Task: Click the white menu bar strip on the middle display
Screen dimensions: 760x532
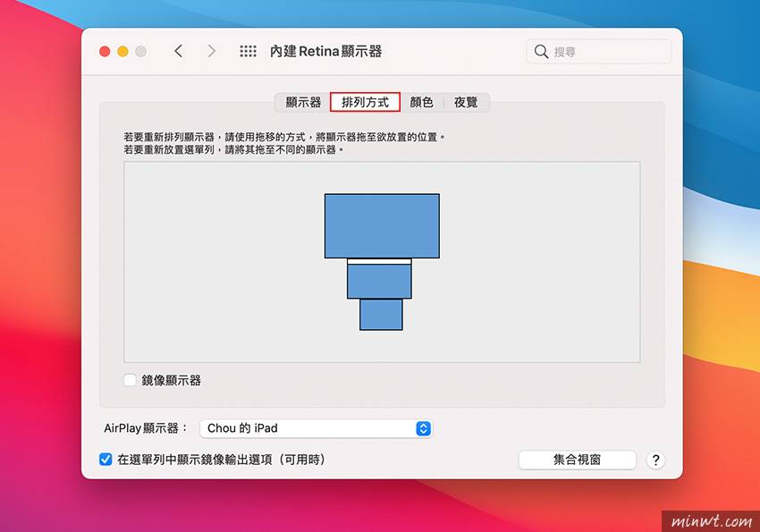Action: click(379, 262)
